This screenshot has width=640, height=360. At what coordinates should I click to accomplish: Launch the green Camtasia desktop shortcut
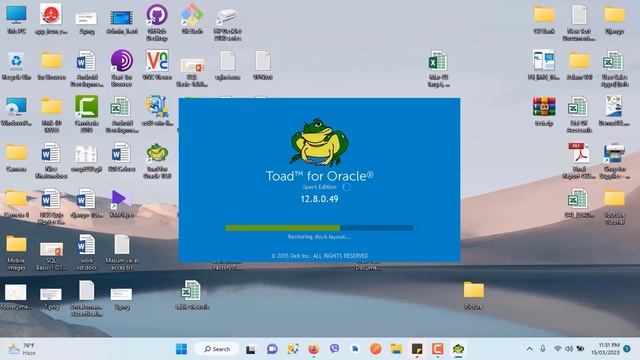[87, 113]
